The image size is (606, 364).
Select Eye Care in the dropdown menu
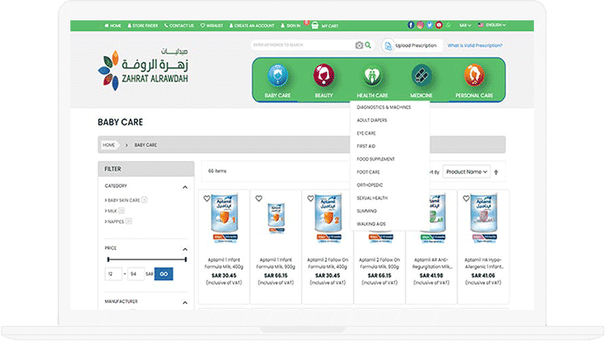[x=366, y=133]
